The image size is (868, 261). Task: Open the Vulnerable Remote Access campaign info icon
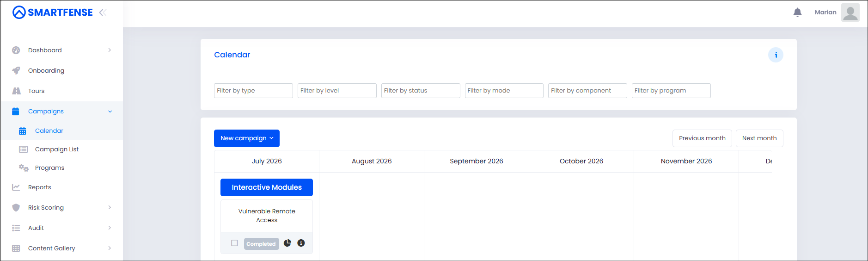click(301, 243)
